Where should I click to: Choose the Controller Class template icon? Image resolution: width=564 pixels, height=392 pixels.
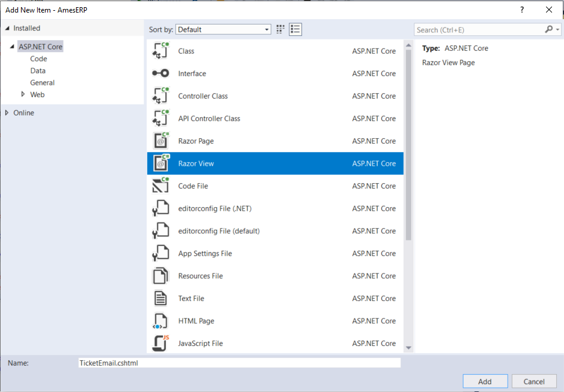coord(160,96)
